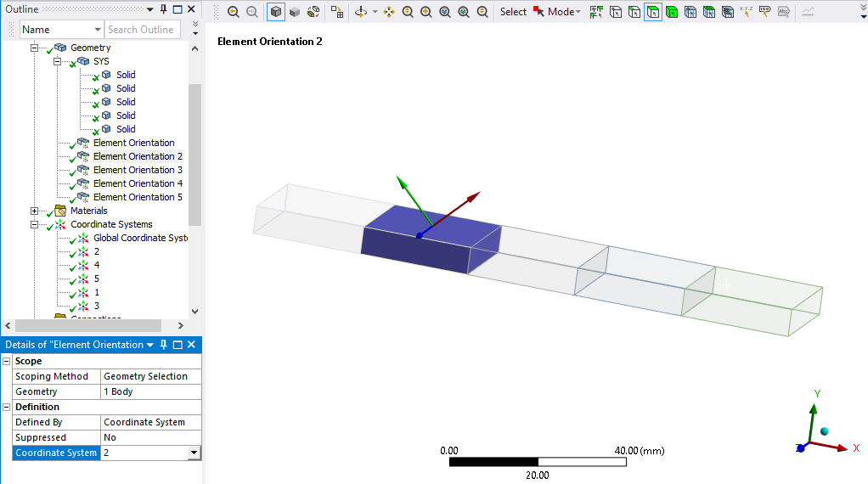Open the Coordinate System value dropdown
868x484 pixels.
(194, 453)
